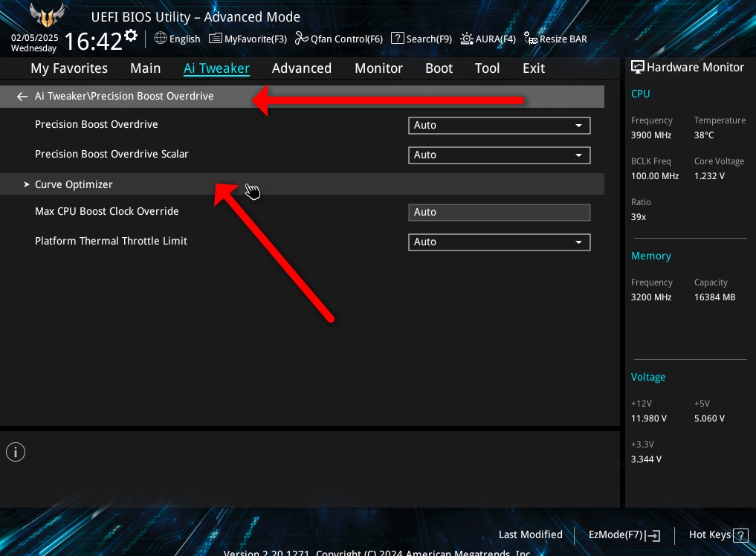756x556 pixels.
Task: Click the settings gear next to the clock
Action: pyautogui.click(x=131, y=36)
